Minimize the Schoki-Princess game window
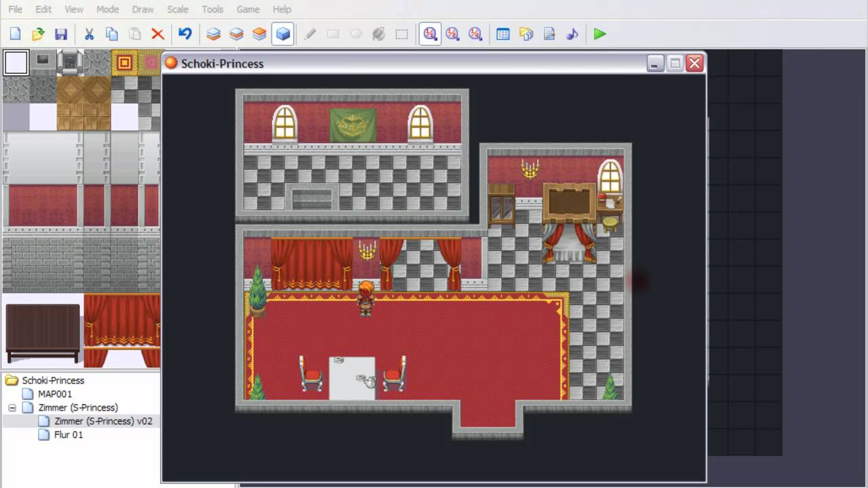The image size is (868, 488). [654, 64]
